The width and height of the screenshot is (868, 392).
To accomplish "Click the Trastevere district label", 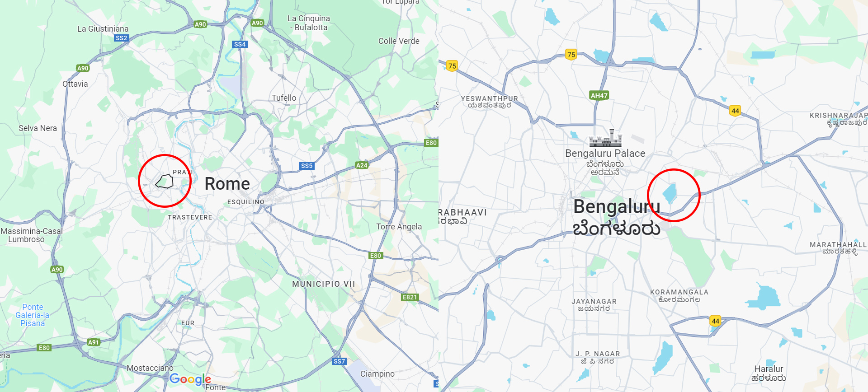I will pyautogui.click(x=190, y=217).
